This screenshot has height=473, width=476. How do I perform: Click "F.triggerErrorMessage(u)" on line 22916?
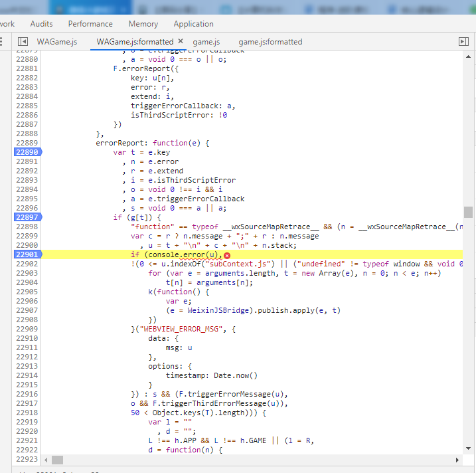pos(231,394)
